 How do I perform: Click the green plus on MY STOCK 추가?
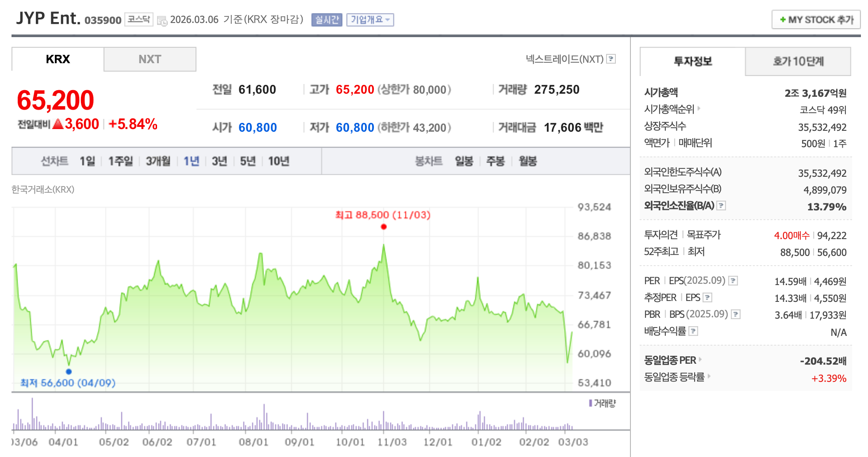(x=783, y=20)
